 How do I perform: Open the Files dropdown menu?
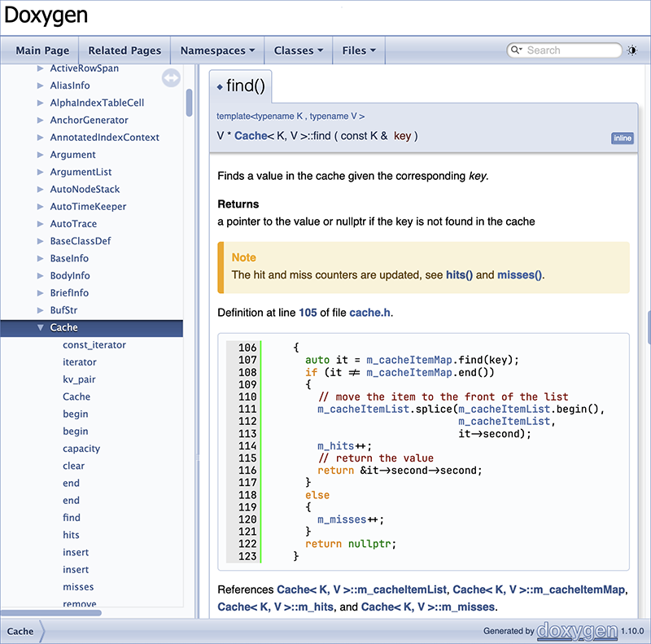[x=359, y=50]
